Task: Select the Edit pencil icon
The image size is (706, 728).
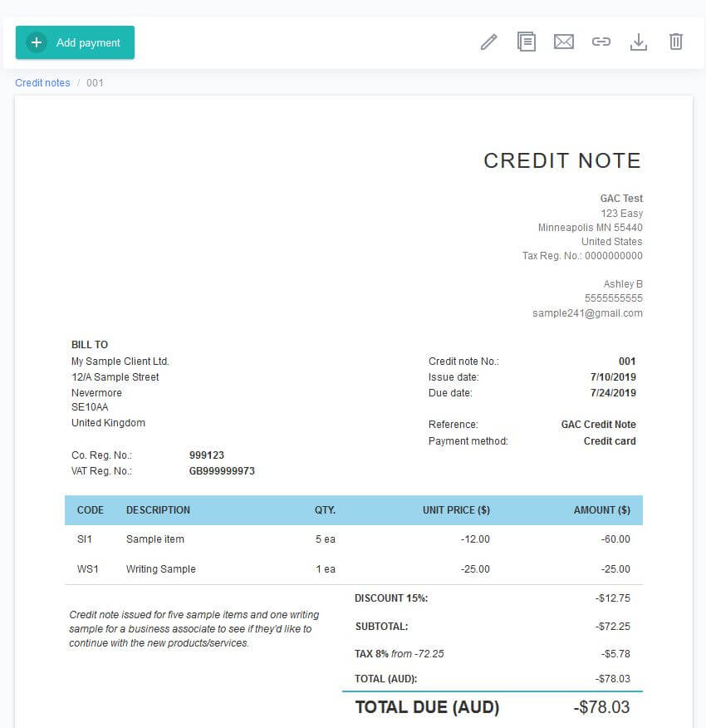Action: 489,41
